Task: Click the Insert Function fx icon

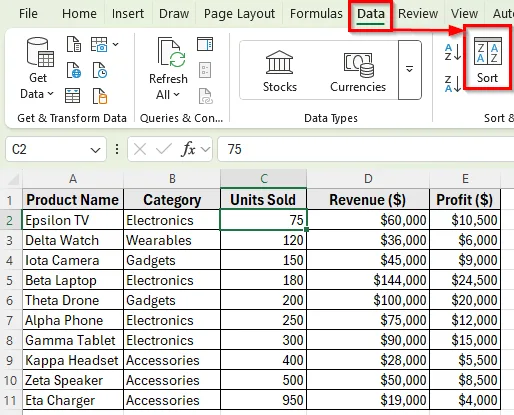Action: tap(188, 149)
